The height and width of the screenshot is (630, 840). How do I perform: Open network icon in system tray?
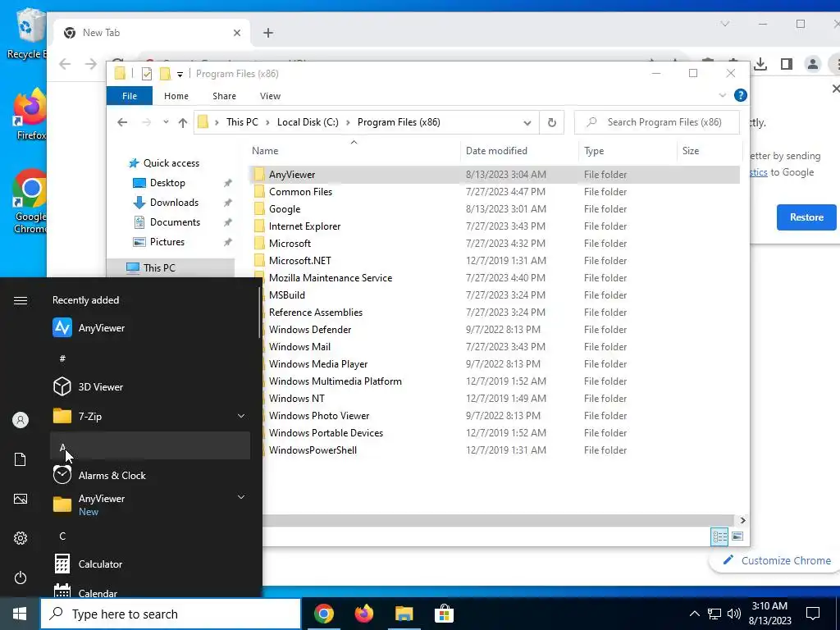click(x=714, y=614)
